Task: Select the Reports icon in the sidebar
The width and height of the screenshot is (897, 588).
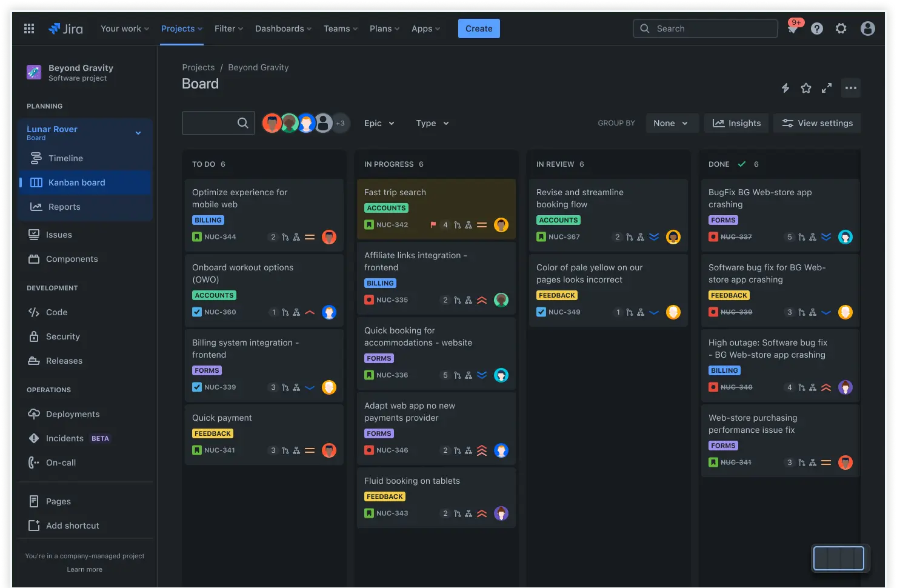Action: [x=36, y=207]
